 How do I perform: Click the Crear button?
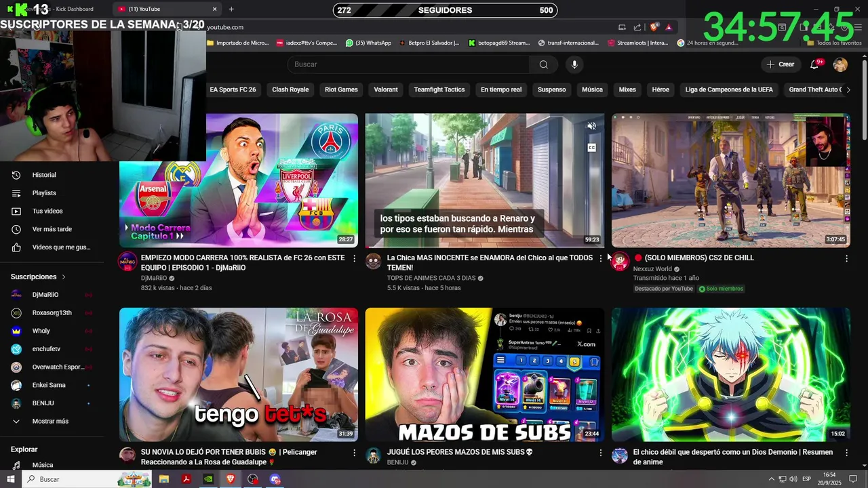(x=780, y=64)
